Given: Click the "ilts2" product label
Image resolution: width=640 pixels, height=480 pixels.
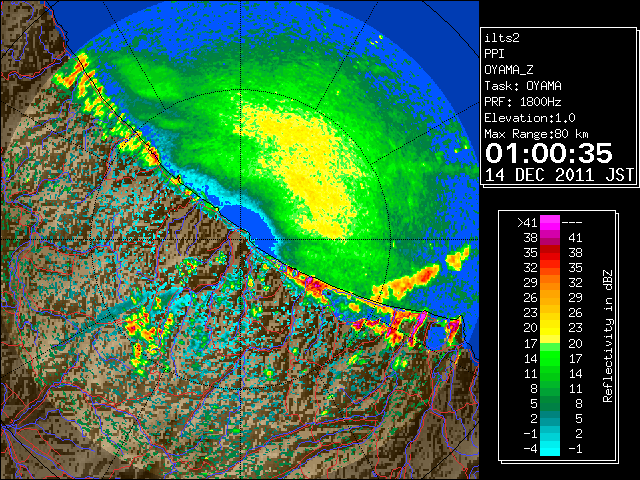Looking at the screenshot, I should coord(502,38).
